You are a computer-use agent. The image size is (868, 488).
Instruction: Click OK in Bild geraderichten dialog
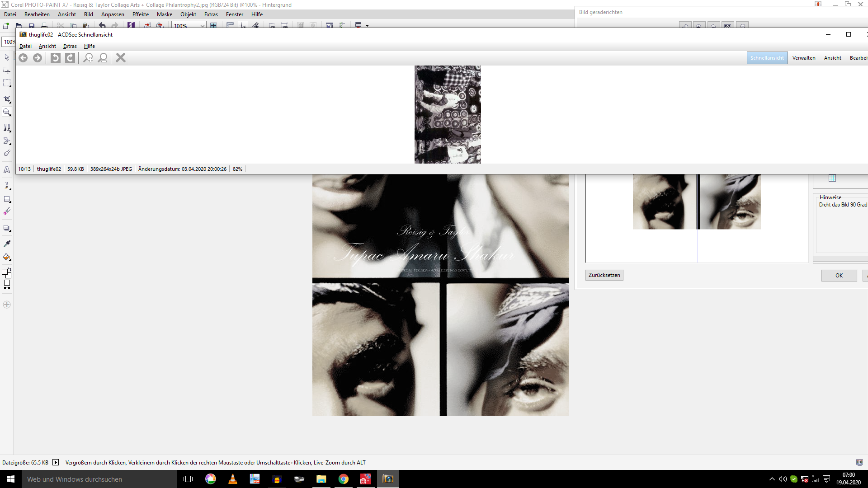[x=839, y=276]
